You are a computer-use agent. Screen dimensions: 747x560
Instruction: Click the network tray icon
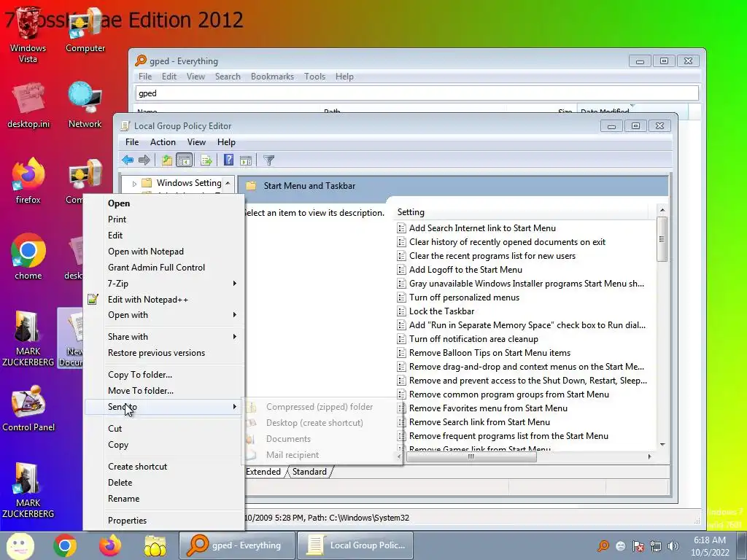pyautogui.click(x=656, y=545)
